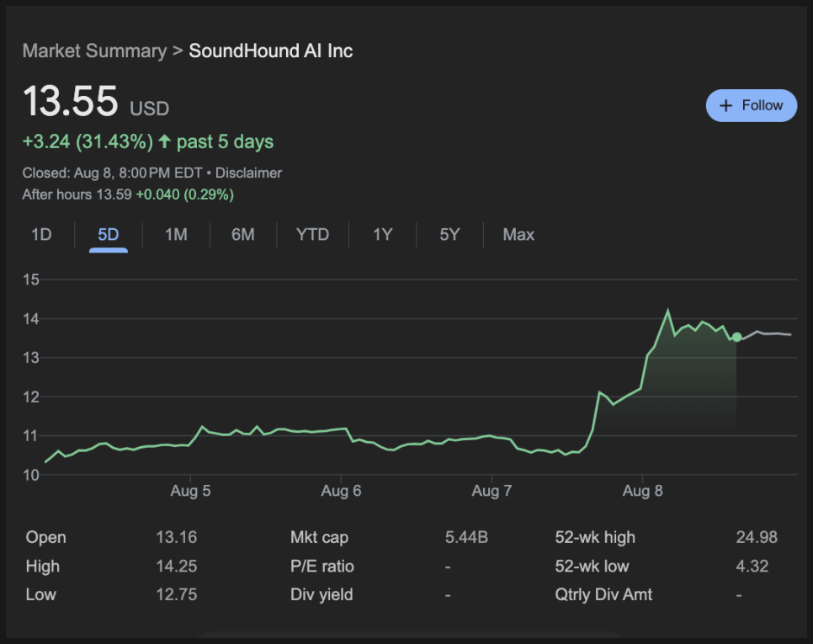
Task: Open the Market Summary breadcrumb link
Action: [x=94, y=51]
